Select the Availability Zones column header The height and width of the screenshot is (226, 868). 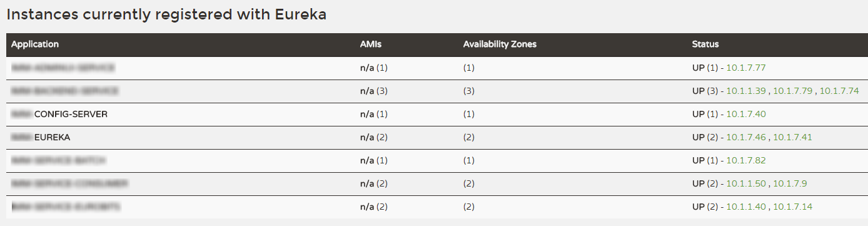click(500, 44)
